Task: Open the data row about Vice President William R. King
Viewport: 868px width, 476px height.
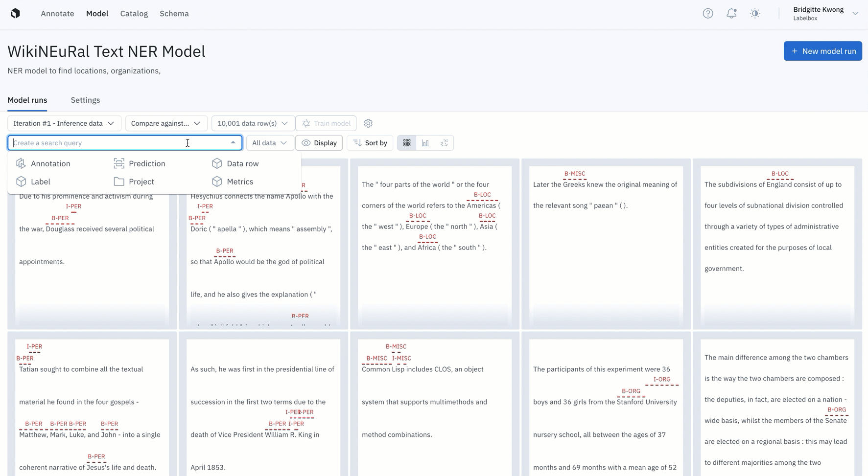Action: 263,404
